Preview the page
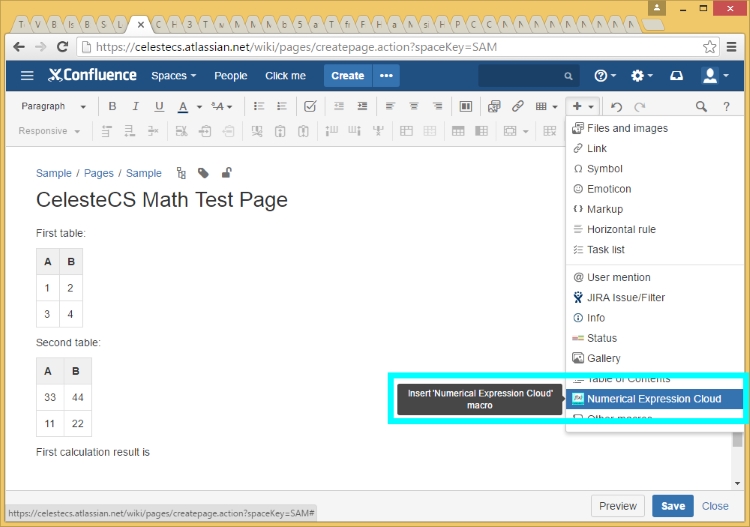 [x=618, y=506]
